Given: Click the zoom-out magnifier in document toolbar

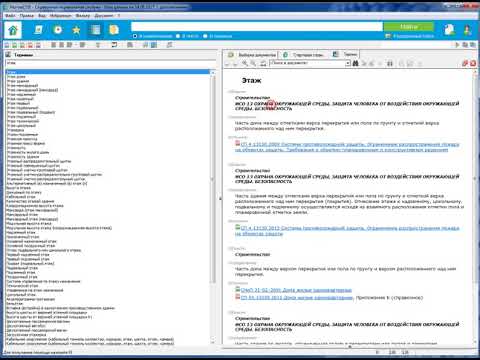Looking at the screenshot, I should [254, 63].
